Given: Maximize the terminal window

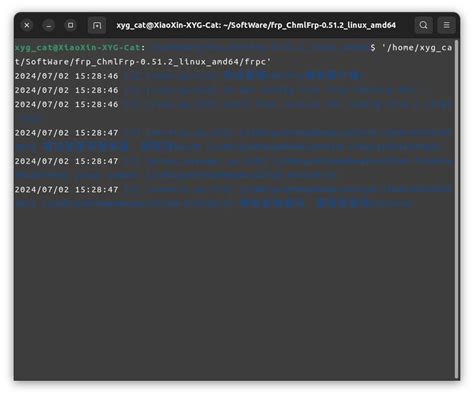Looking at the screenshot, I should tap(70, 25).
